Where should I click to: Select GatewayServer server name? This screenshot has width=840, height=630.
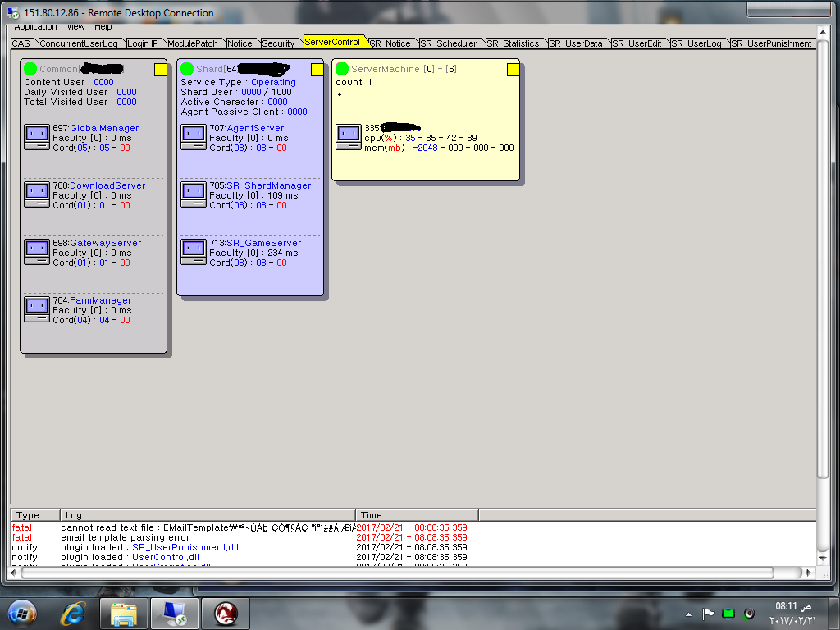click(106, 243)
